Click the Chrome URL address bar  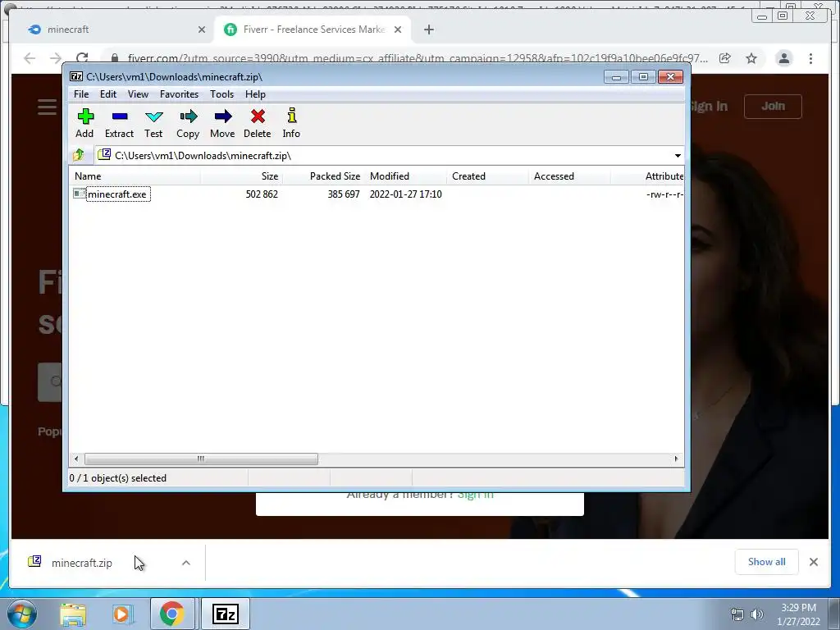(418, 58)
